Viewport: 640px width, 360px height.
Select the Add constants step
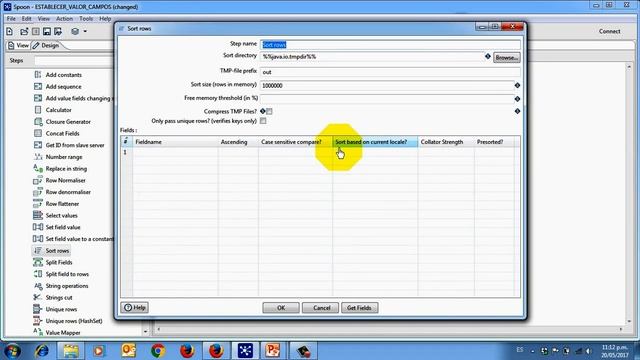(64, 75)
